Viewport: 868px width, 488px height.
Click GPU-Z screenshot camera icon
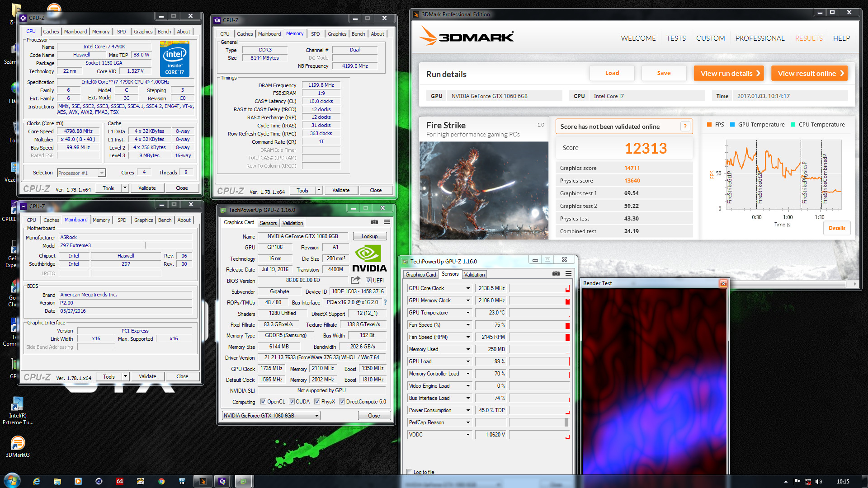click(374, 222)
